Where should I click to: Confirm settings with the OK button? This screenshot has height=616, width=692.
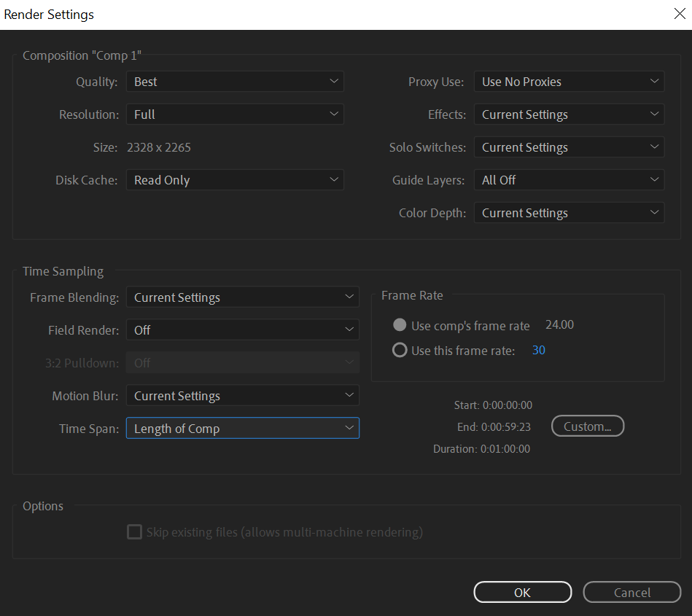pyautogui.click(x=522, y=593)
